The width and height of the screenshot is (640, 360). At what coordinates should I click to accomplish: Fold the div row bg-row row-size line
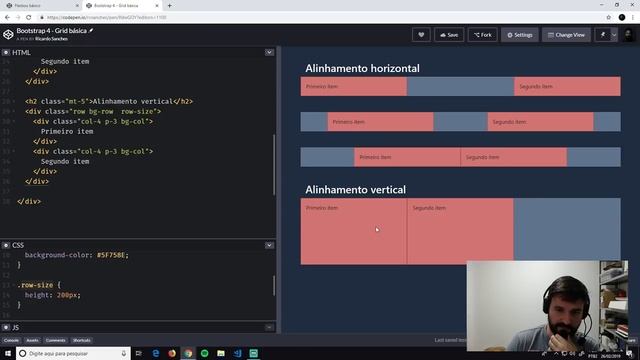pyautogui.click(x=14, y=111)
